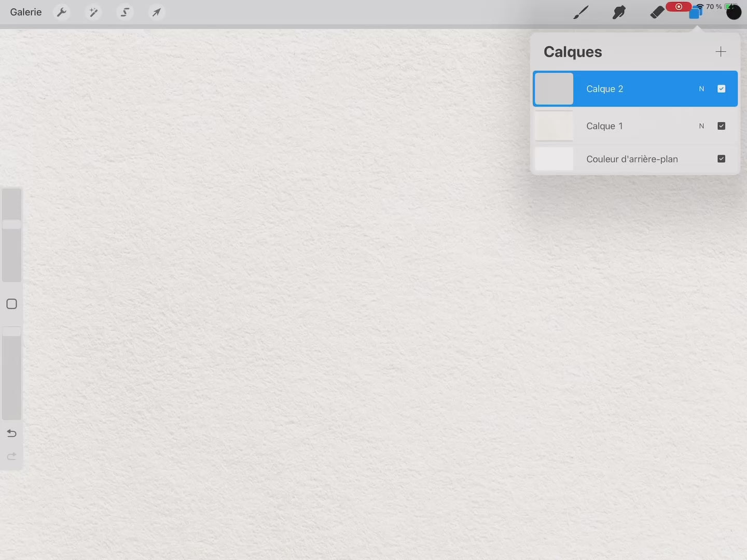Activate the Selection S-shaped tool
The height and width of the screenshot is (560, 747).
[125, 12]
